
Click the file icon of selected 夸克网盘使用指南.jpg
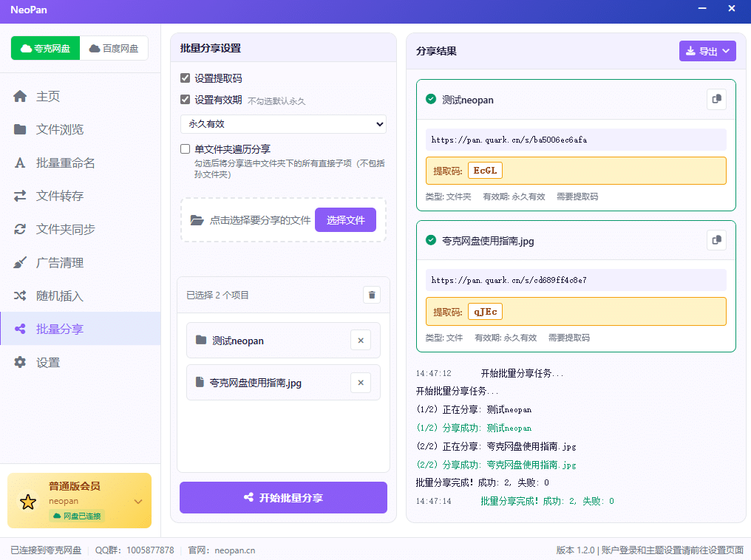pyautogui.click(x=200, y=382)
